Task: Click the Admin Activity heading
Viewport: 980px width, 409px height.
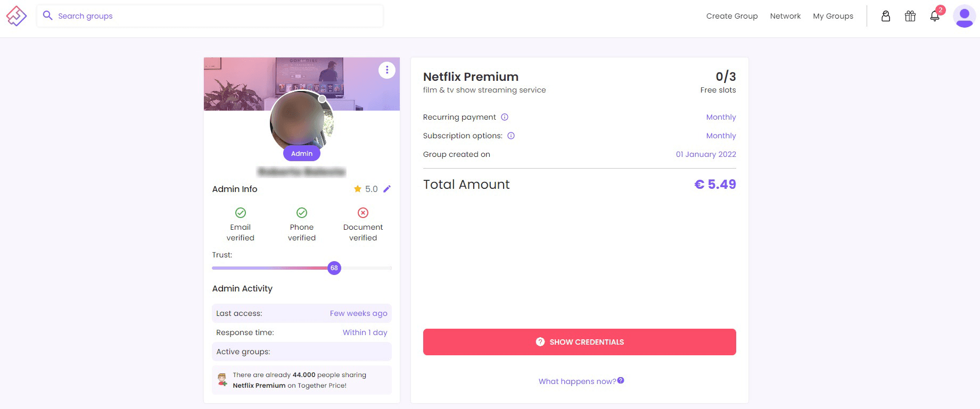Action: click(x=242, y=288)
